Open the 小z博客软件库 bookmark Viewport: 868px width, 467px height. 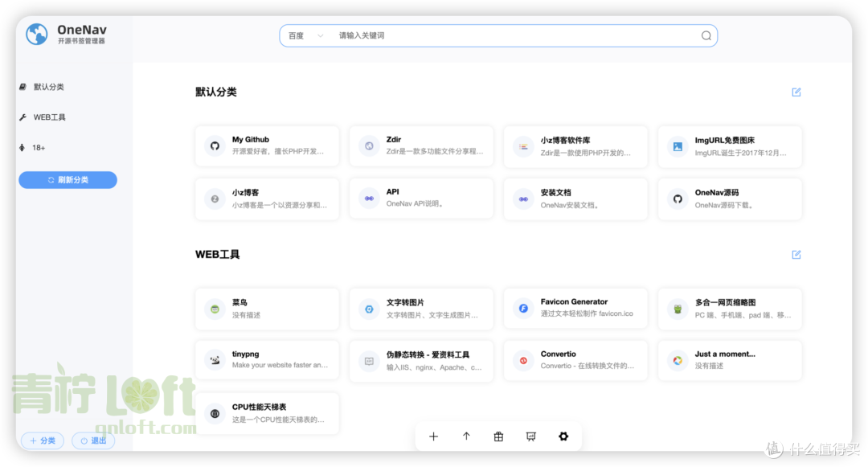575,146
